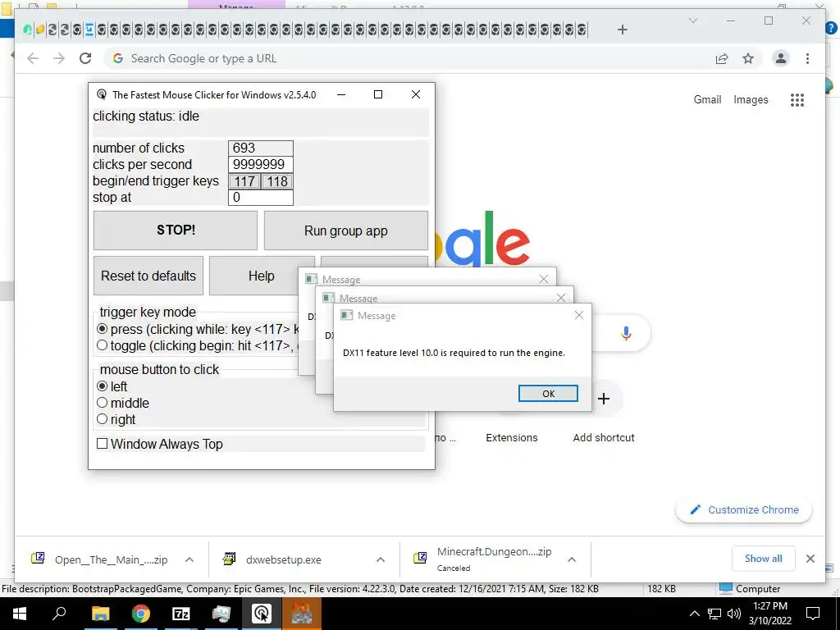
Task: Click the Open__The__Main zip file icon
Action: (38, 559)
